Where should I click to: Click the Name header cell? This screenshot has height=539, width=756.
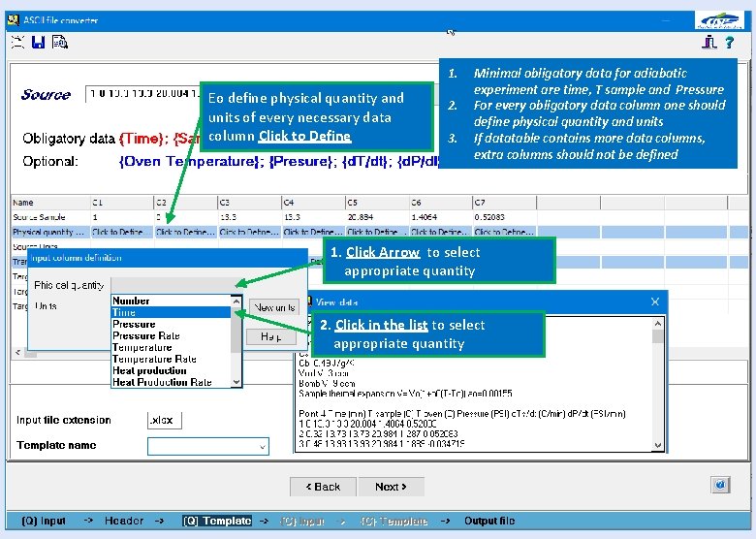click(x=50, y=203)
